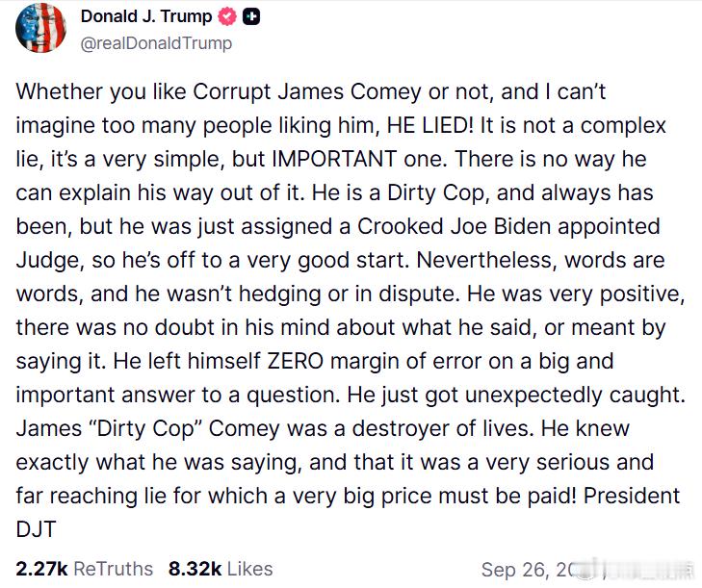Click the "DJT" signature at post end
The width and height of the screenshot is (702, 588).
[x=36, y=530]
